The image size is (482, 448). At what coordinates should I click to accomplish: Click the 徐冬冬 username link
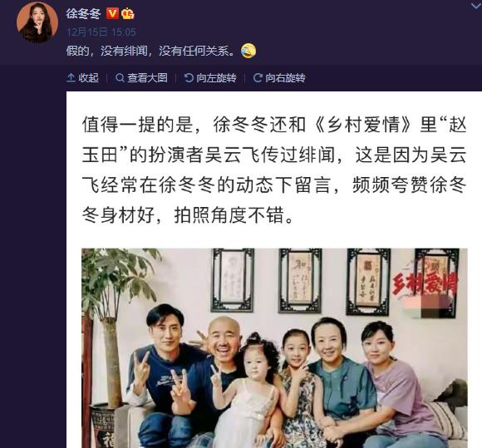pyautogui.click(x=83, y=13)
